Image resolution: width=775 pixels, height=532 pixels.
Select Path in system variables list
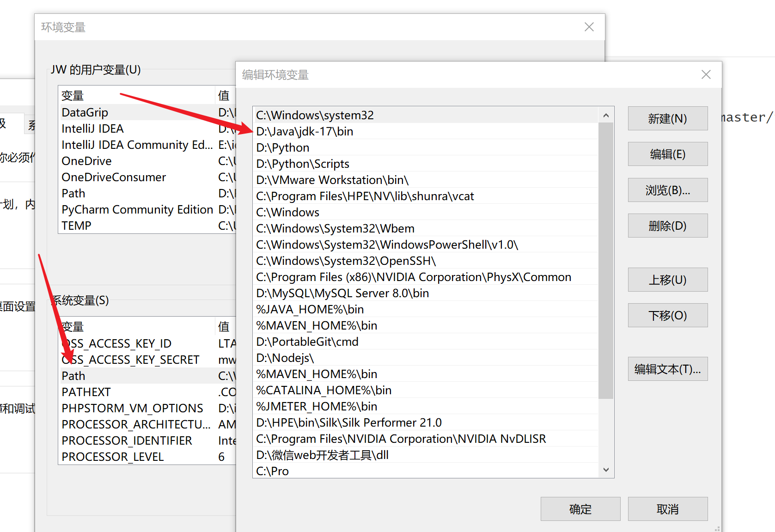pyautogui.click(x=147, y=376)
